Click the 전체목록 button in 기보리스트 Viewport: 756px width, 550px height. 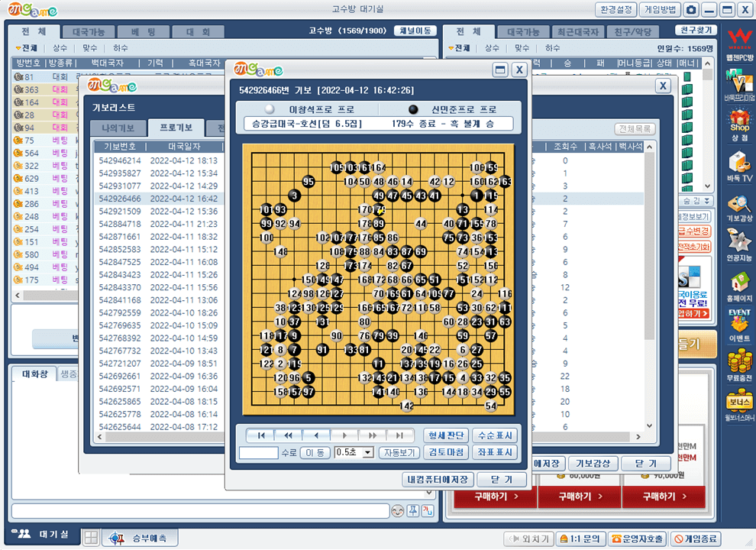tap(635, 129)
